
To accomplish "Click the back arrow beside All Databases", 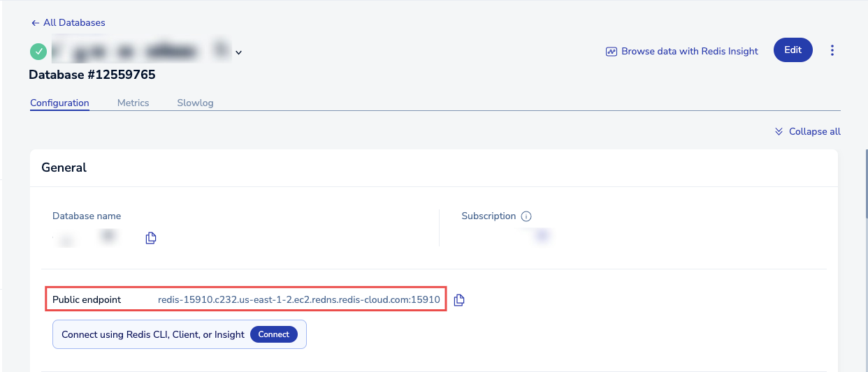I will pos(35,23).
